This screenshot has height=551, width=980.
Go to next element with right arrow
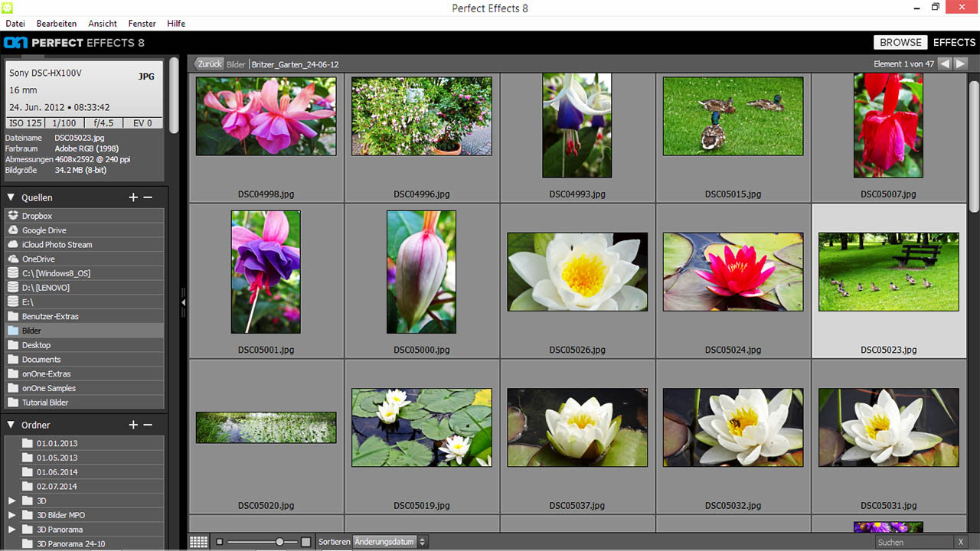961,64
